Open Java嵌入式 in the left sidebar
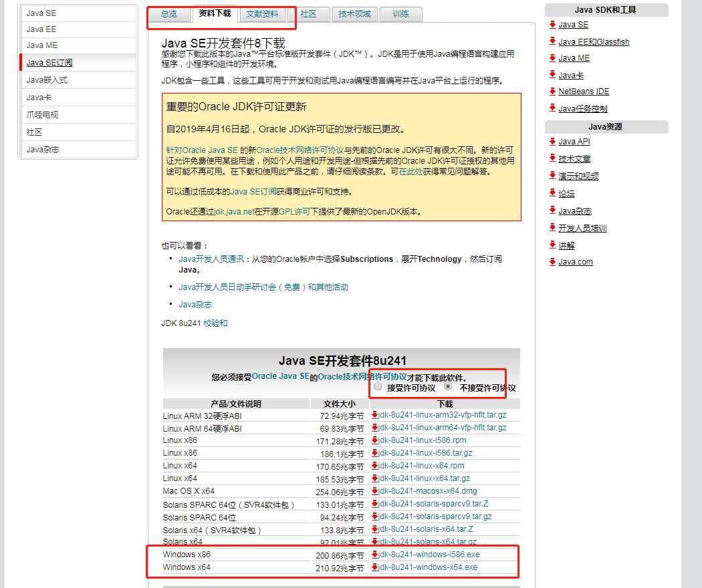 (78, 80)
